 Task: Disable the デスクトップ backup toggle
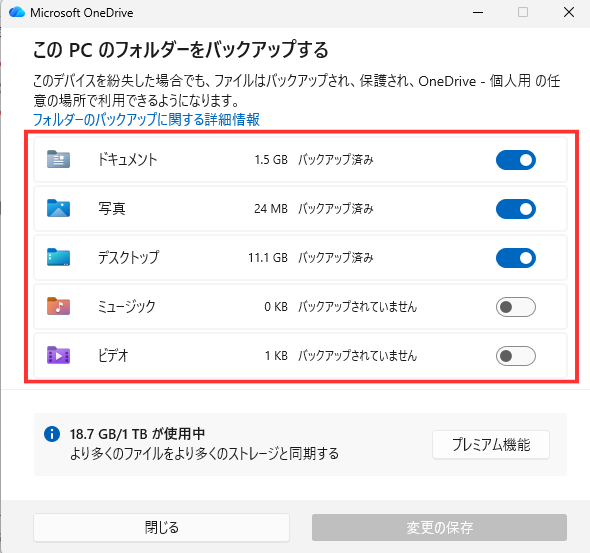[515, 258]
